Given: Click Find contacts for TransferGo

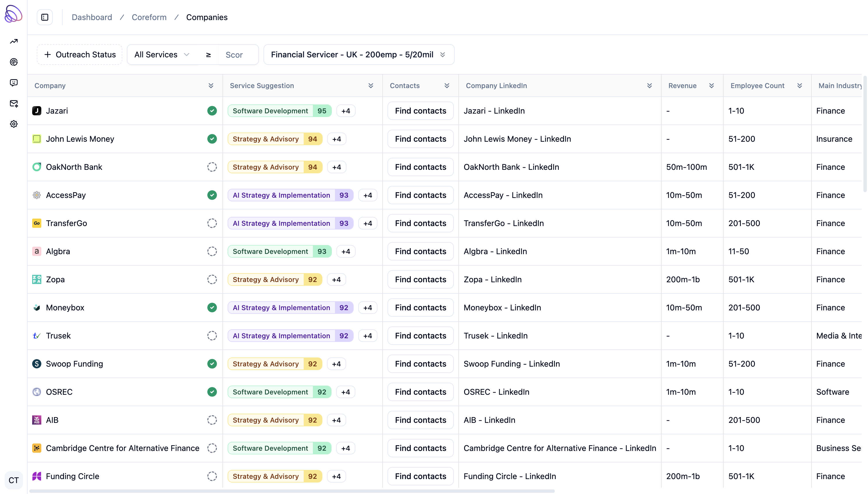Looking at the screenshot, I should [420, 223].
